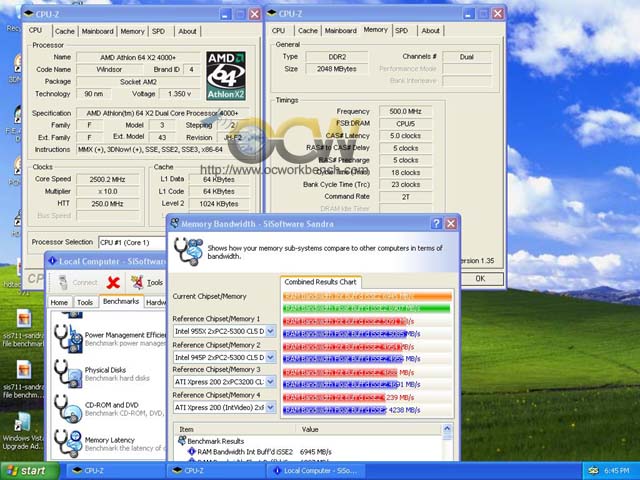Click the AMD 64 Athlon X2 logo
This screenshot has height=480, width=640.
226,76
